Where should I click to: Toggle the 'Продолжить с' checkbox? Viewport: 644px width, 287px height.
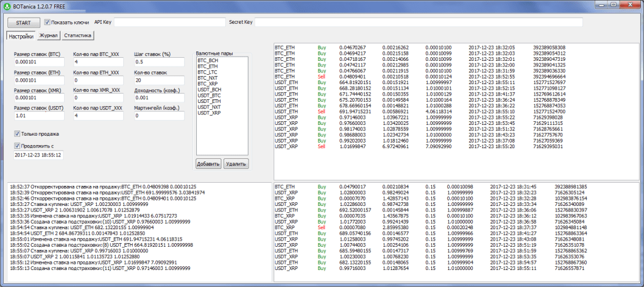pyautogui.click(x=17, y=145)
